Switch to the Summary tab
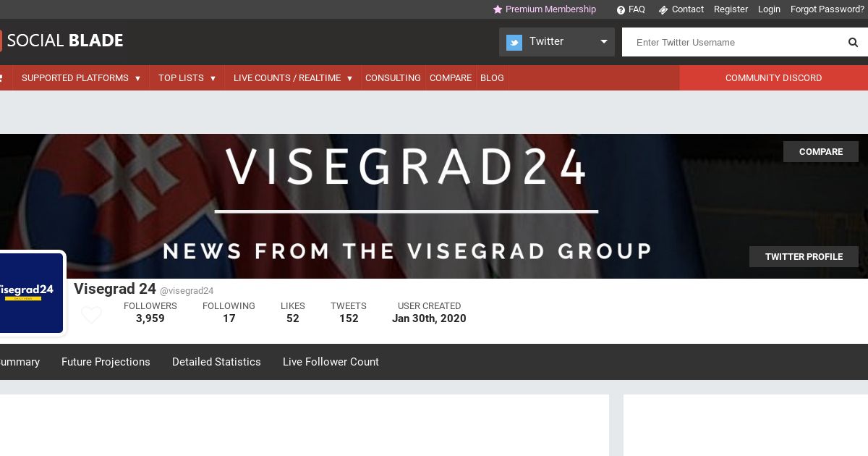 point(20,362)
